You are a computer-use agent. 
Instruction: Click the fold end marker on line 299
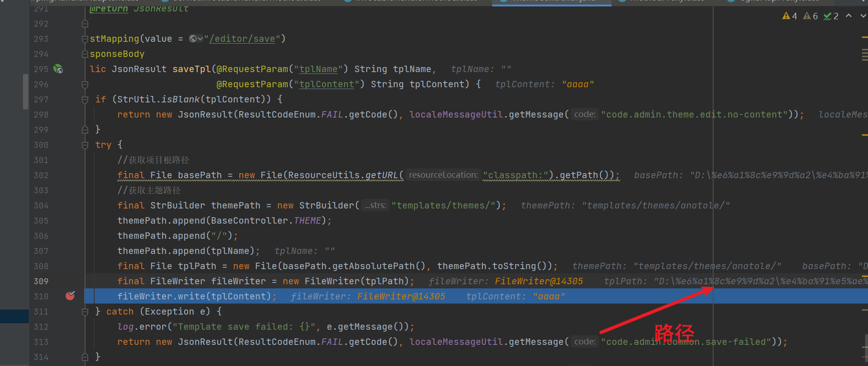point(85,130)
